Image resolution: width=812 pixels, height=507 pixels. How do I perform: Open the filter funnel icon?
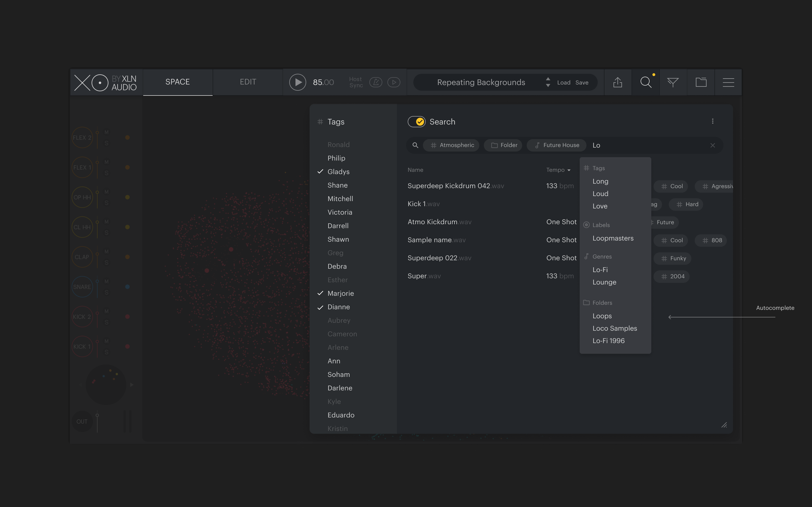pyautogui.click(x=673, y=83)
